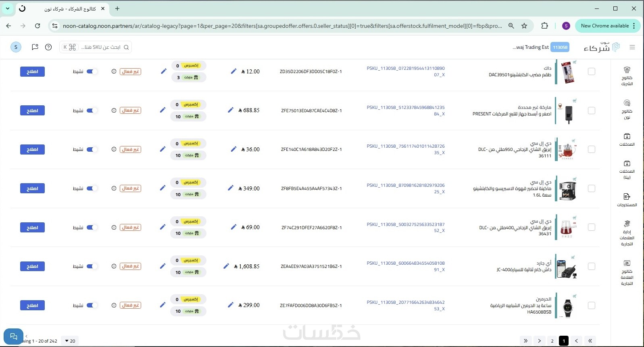Go to page 2 in pagination

click(552, 341)
